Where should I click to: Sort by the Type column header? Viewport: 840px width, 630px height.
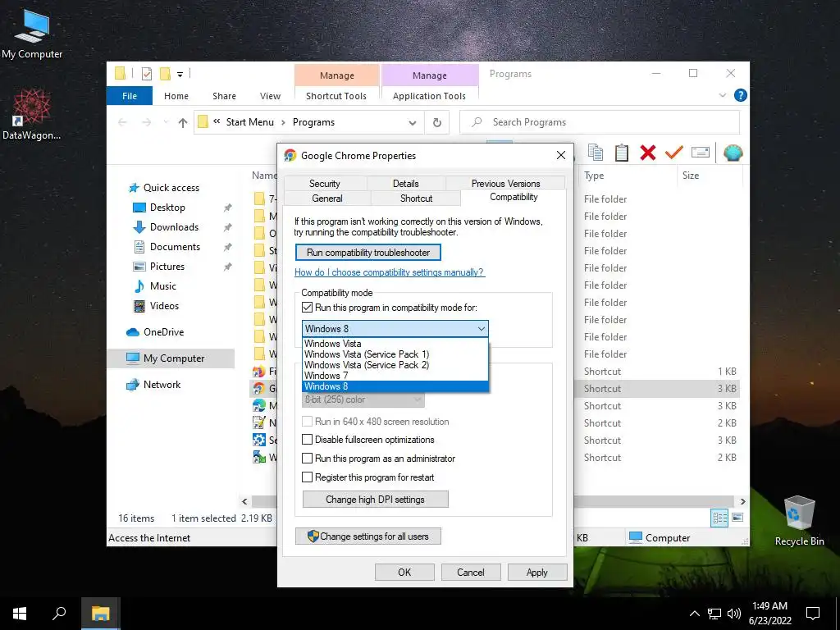[594, 176]
